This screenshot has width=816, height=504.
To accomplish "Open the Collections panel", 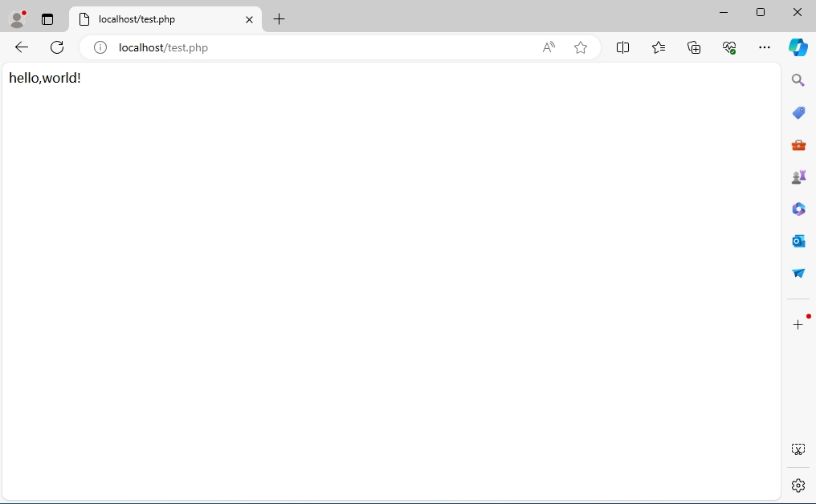I will coord(694,47).
